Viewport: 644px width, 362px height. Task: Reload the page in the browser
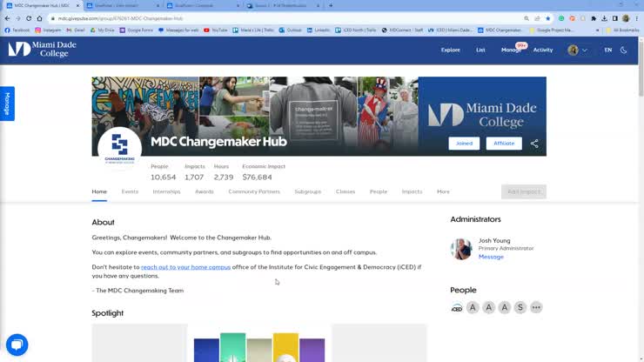(29, 18)
